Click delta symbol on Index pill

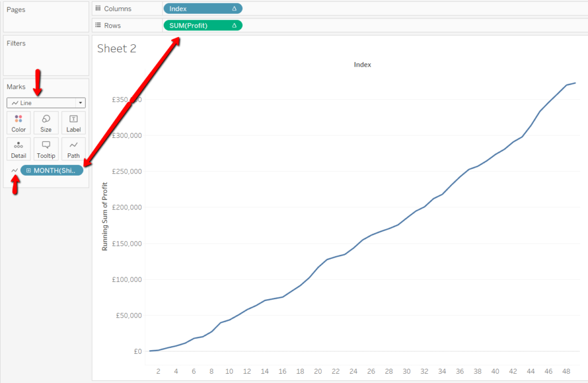[x=234, y=9]
